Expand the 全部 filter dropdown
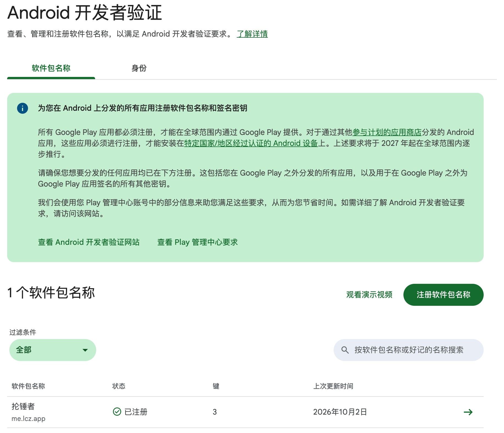This screenshot has width=504, height=433. [x=53, y=350]
